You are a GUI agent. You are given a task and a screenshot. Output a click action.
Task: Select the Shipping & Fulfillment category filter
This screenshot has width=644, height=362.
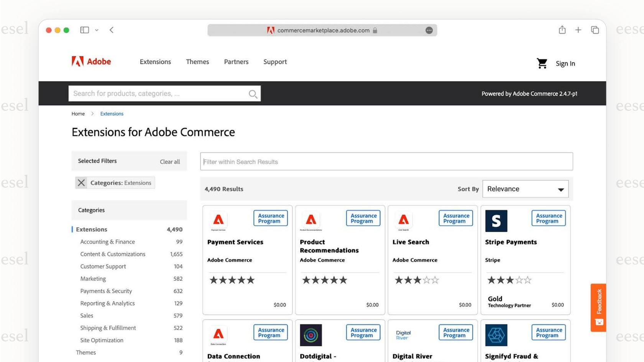pyautogui.click(x=108, y=328)
